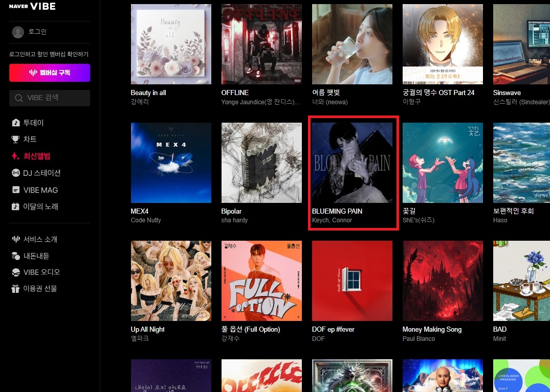Select the 최신앨범 menu item
The height and width of the screenshot is (392, 550).
click(37, 156)
